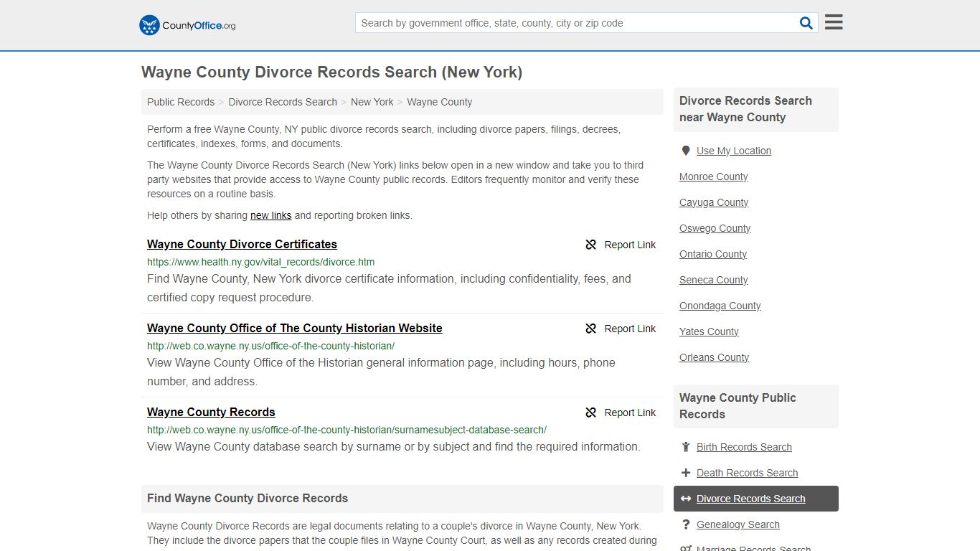
Task: Click the location pin icon
Action: (686, 151)
